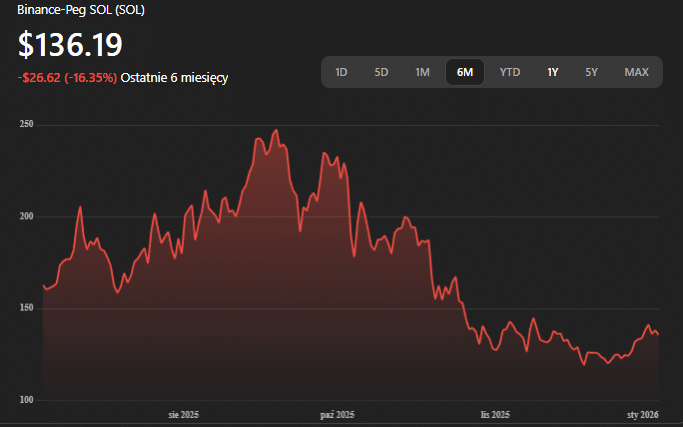Click the 'sty 2026' x-axis label
This screenshot has height=427, width=683.
642,414
